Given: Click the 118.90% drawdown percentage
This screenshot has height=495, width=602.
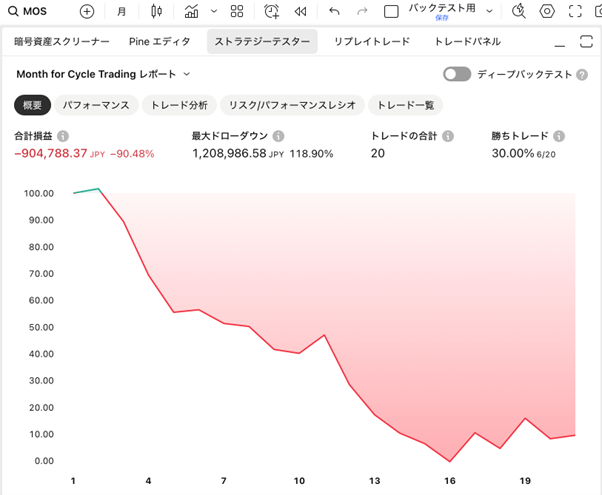Looking at the screenshot, I should coord(311,154).
